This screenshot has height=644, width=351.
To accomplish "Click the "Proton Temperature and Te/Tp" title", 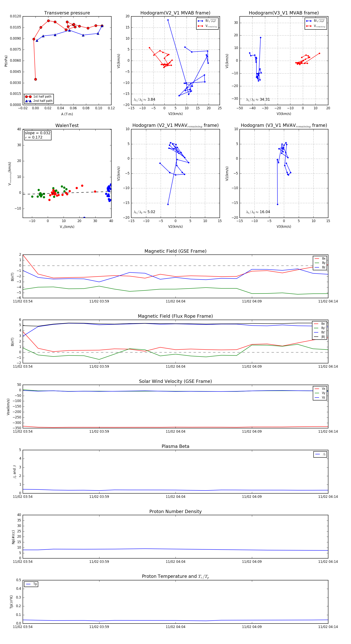I will [175, 576].
